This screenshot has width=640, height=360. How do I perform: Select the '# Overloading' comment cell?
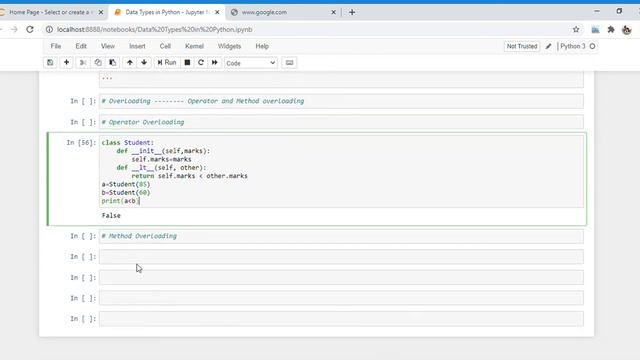pos(341,101)
